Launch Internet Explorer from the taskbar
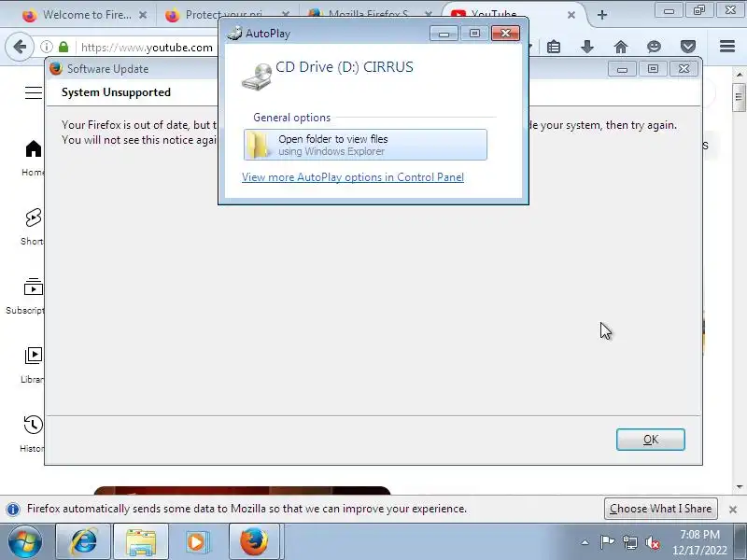The height and width of the screenshot is (560, 747). pos(83,542)
